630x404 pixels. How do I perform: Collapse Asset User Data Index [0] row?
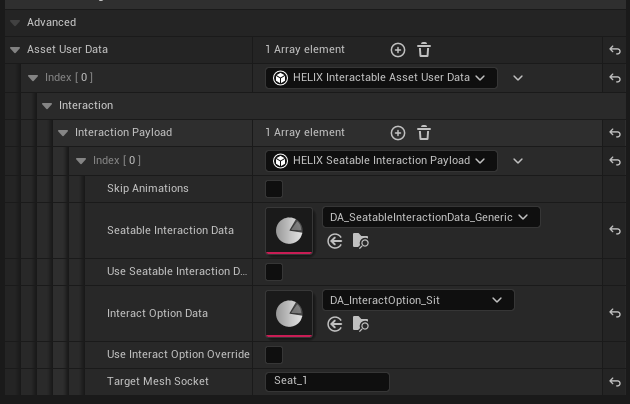(x=33, y=78)
